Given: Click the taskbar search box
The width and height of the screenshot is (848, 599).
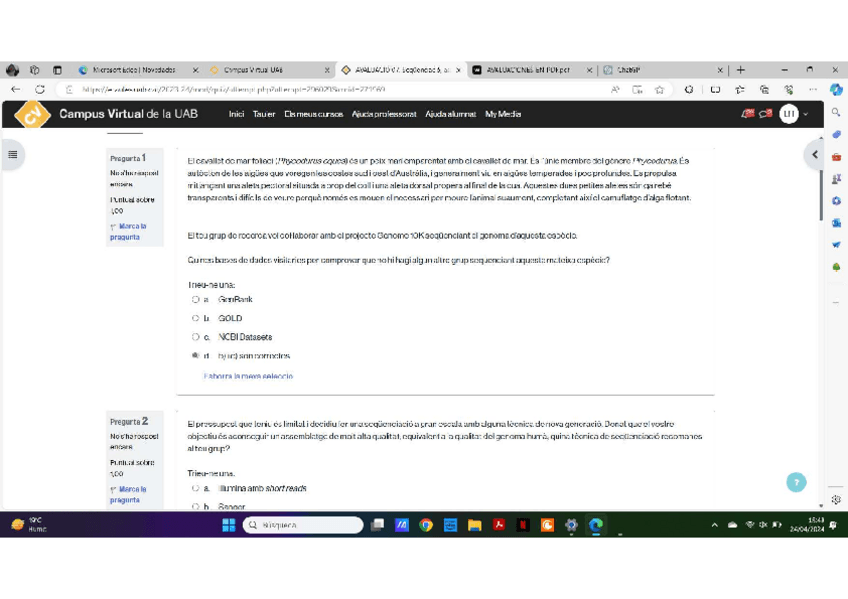Looking at the screenshot, I should (x=303, y=525).
